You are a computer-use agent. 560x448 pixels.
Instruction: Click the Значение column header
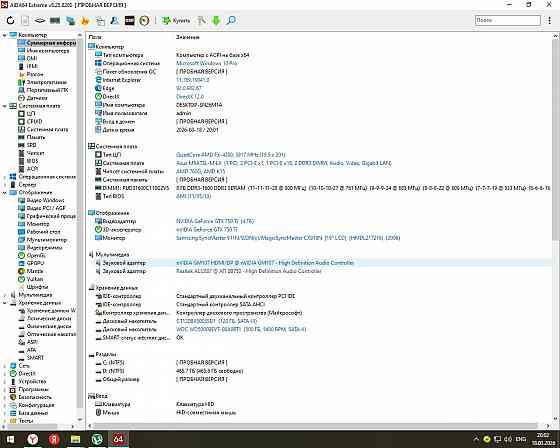coord(188,37)
